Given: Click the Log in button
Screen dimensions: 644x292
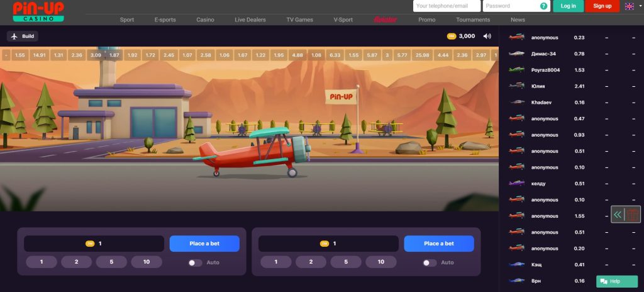Looking at the screenshot, I should (x=569, y=6).
